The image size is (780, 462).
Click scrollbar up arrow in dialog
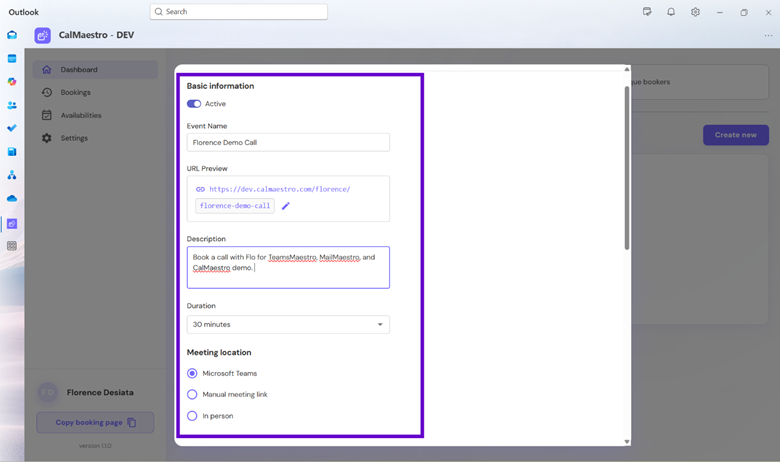pyautogui.click(x=627, y=69)
